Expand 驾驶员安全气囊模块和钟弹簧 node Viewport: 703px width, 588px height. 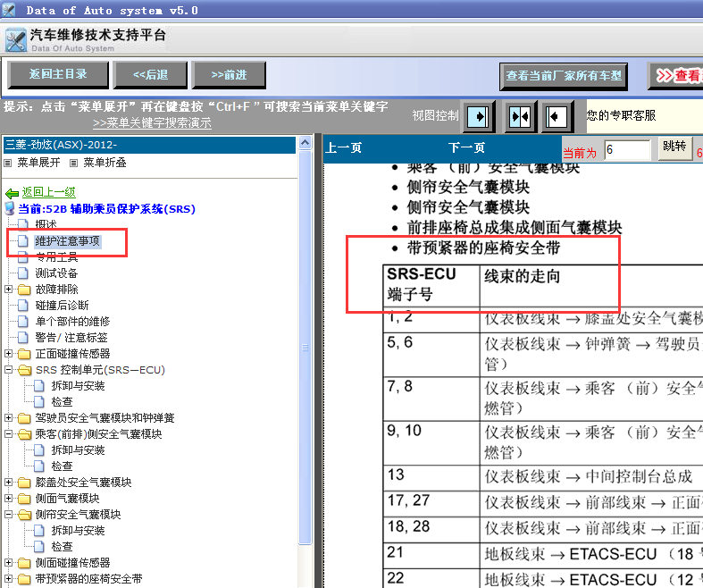(8, 418)
